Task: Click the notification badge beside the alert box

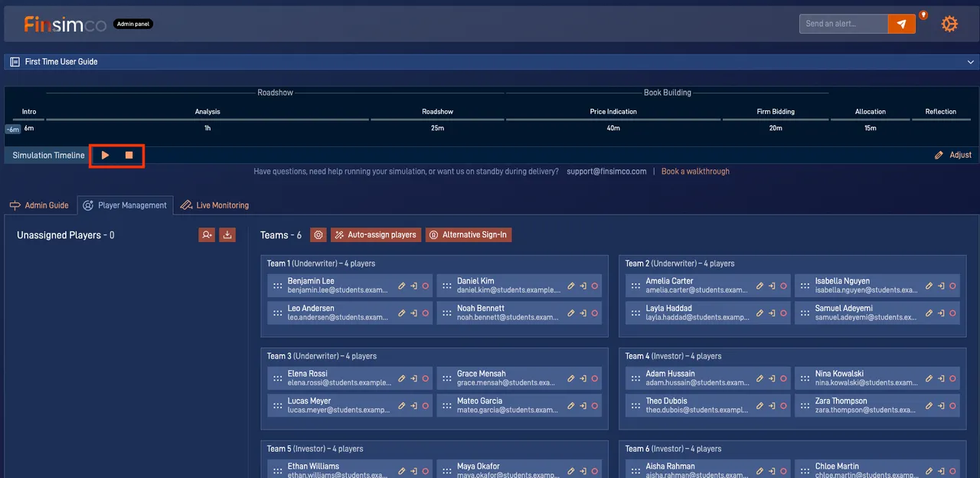Action: [x=923, y=14]
